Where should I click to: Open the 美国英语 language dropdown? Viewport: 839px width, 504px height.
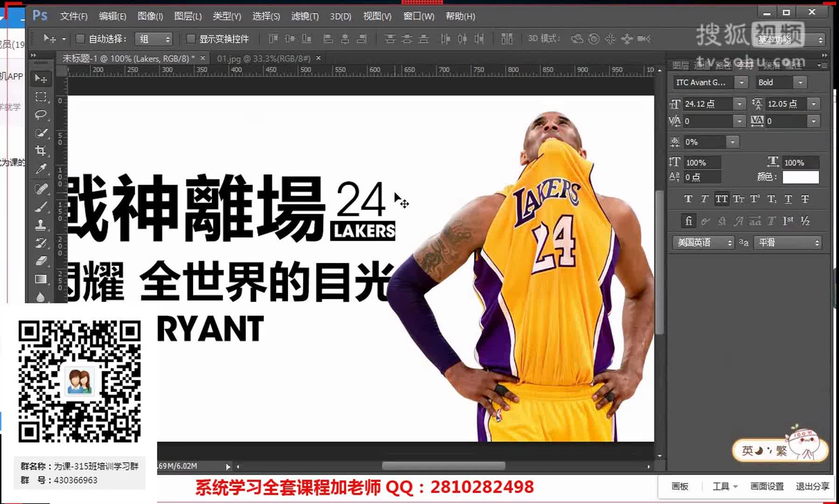[703, 242]
